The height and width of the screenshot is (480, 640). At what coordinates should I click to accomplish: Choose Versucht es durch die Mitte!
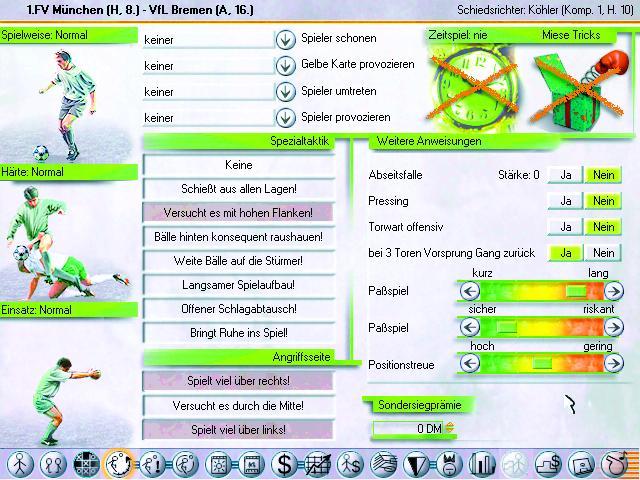coord(238,406)
